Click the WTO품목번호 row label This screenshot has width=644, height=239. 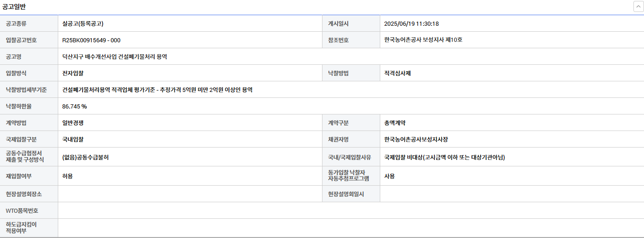click(x=22, y=211)
